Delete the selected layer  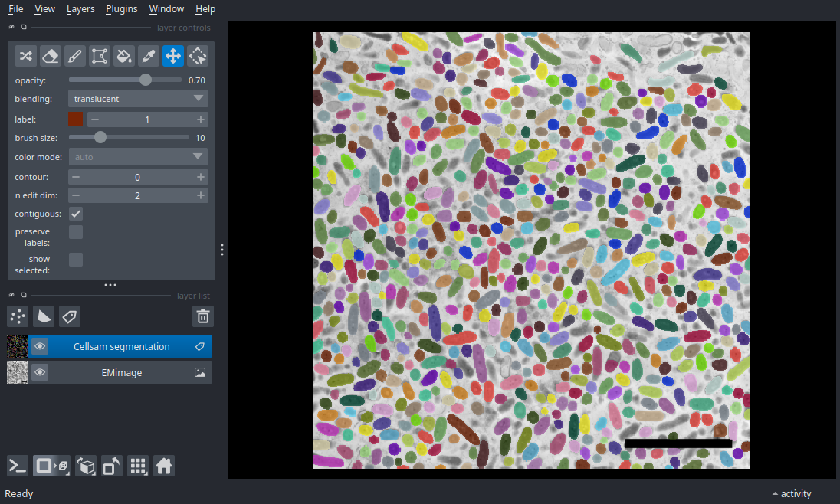[202, 316]
